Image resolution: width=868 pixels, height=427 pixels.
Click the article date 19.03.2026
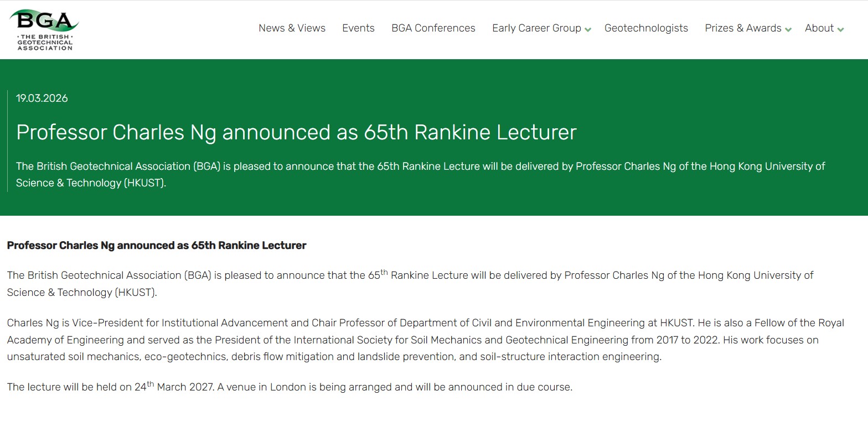tap(42, 98)
